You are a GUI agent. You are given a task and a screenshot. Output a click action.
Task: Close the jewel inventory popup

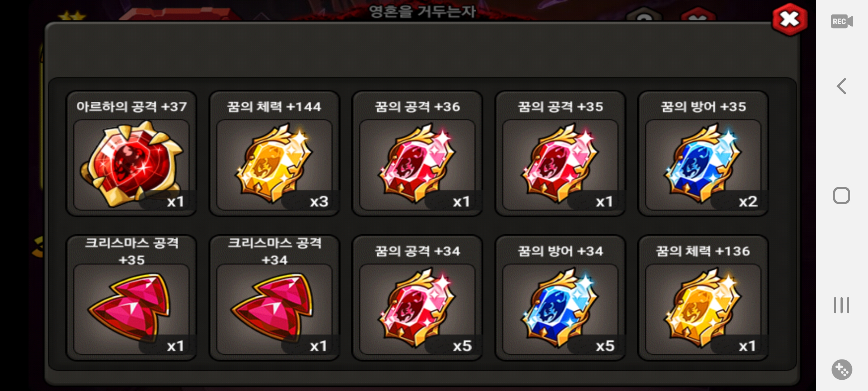point(790,20)
